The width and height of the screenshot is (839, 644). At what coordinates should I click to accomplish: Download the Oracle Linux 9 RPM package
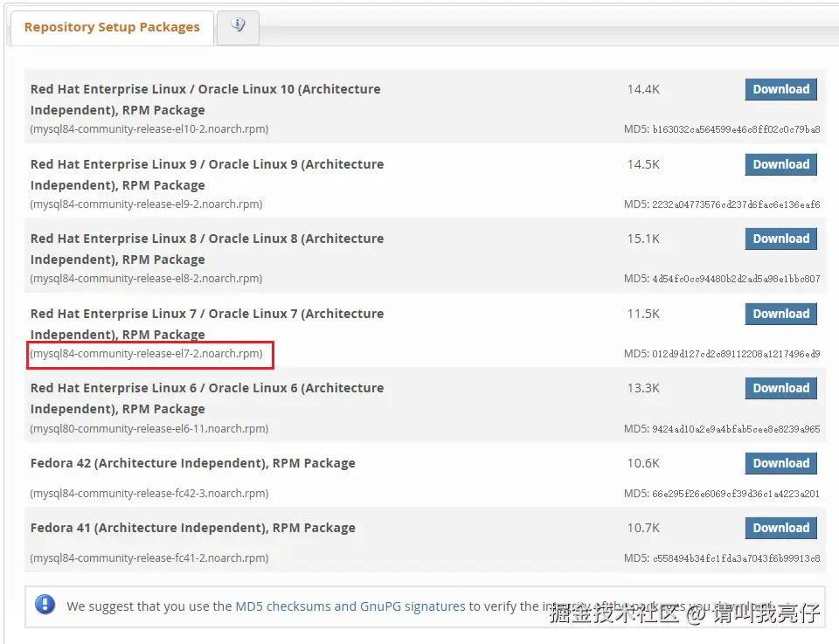point(780,164)
